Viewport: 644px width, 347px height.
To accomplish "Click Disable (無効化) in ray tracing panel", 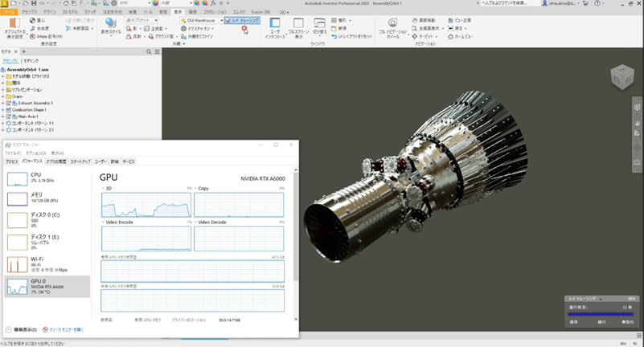I will point(628,322).
